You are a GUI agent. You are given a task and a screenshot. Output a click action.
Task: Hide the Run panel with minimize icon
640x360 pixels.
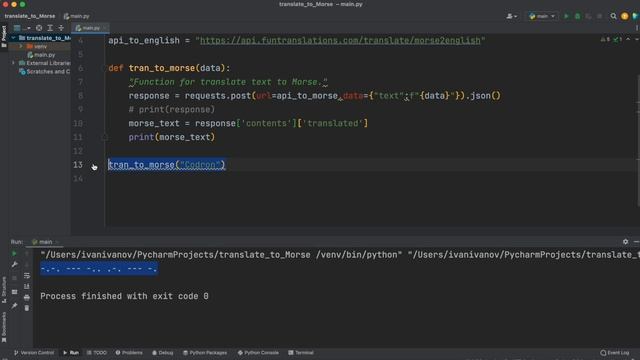[x=636, y=242]
